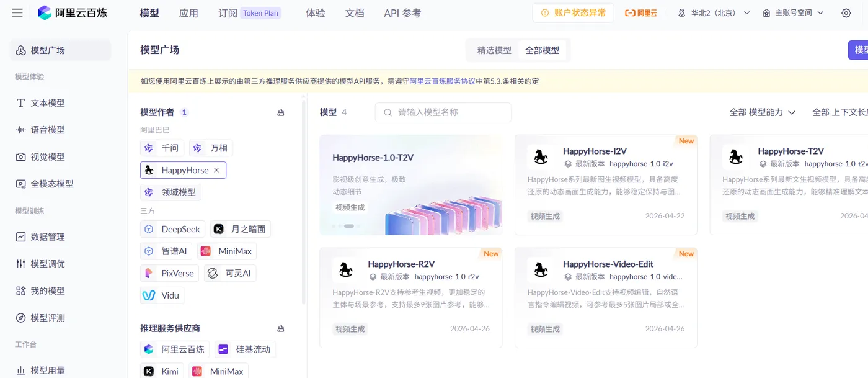Filter by PixVerse author chip
The width and height of the screenshot is (868, 378).
[169, 273]
